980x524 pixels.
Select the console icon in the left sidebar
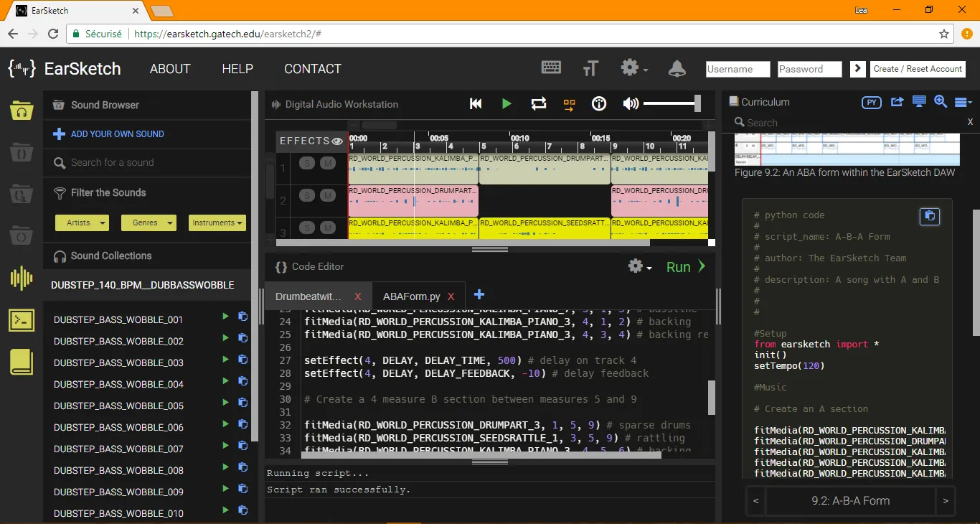pyautogui.click(x=21, y=321)
